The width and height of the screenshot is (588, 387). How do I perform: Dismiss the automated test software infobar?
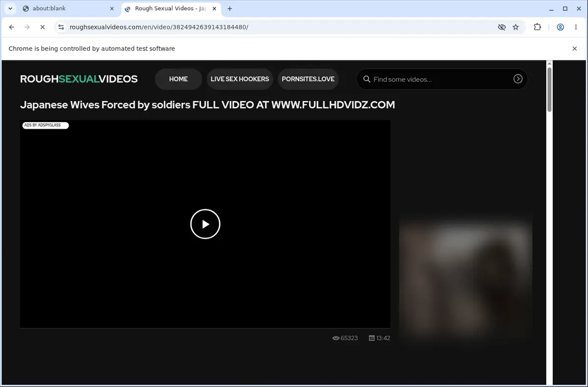click(x=575, y=48)
